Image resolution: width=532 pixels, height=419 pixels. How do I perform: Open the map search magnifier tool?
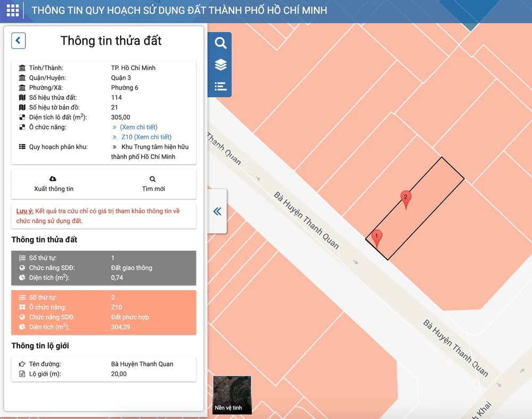(x=220, y=44)
